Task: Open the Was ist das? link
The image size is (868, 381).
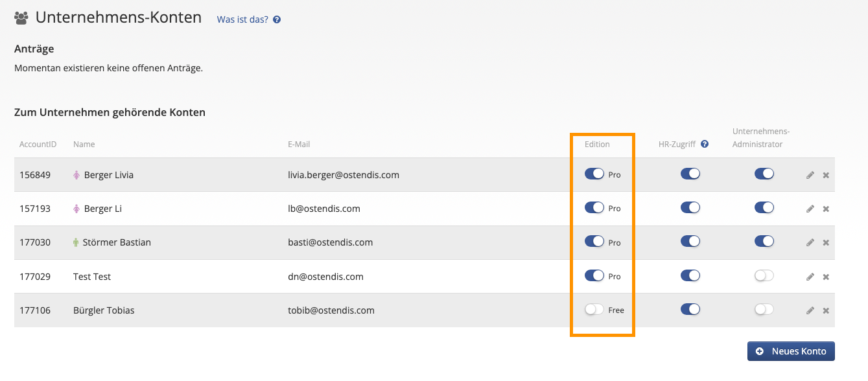Action: [242, 19]
